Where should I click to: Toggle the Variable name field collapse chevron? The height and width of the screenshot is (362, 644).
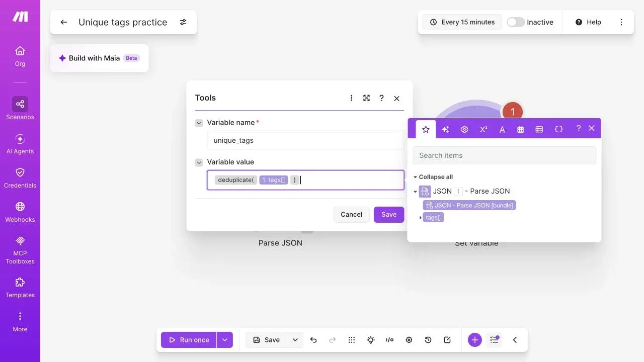click(x=199, y=123)
